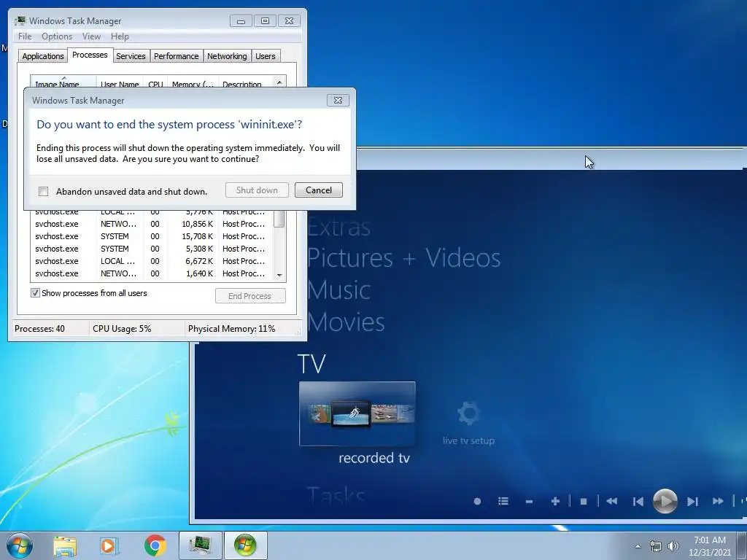747x560 pixels.
Task: Open the recorded tv tile
Action: point(357,413)
